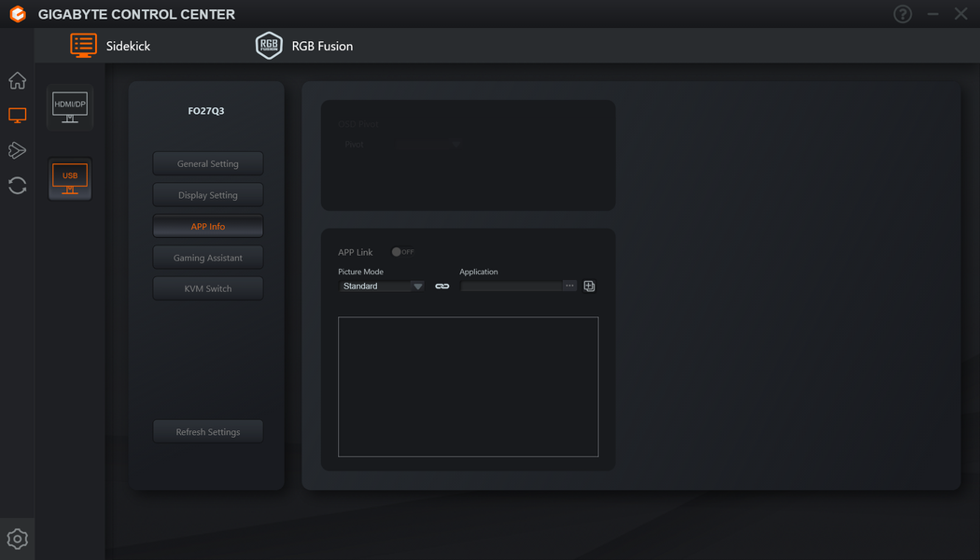Open the KVM Switch section
This screenshot has height=560, width=980.
[207, 288]
